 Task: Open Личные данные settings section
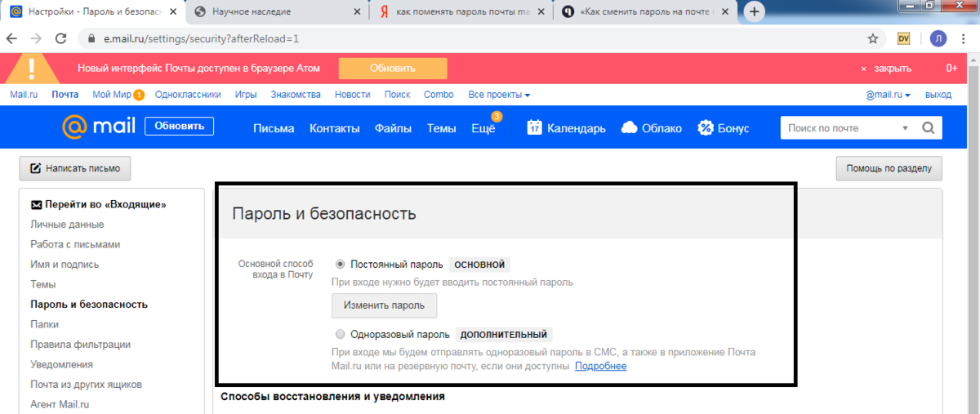[x=67, y=225]
